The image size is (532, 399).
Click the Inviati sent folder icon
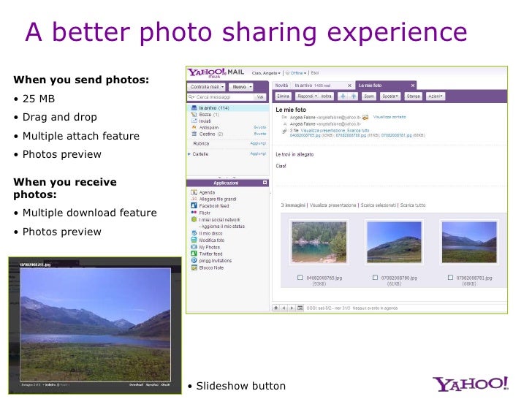(194, 121)
